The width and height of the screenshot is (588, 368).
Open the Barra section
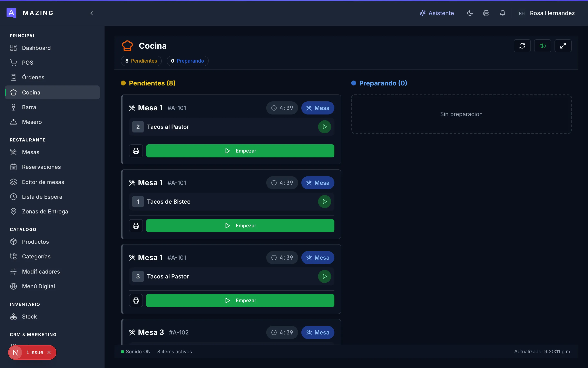(52, 107)
